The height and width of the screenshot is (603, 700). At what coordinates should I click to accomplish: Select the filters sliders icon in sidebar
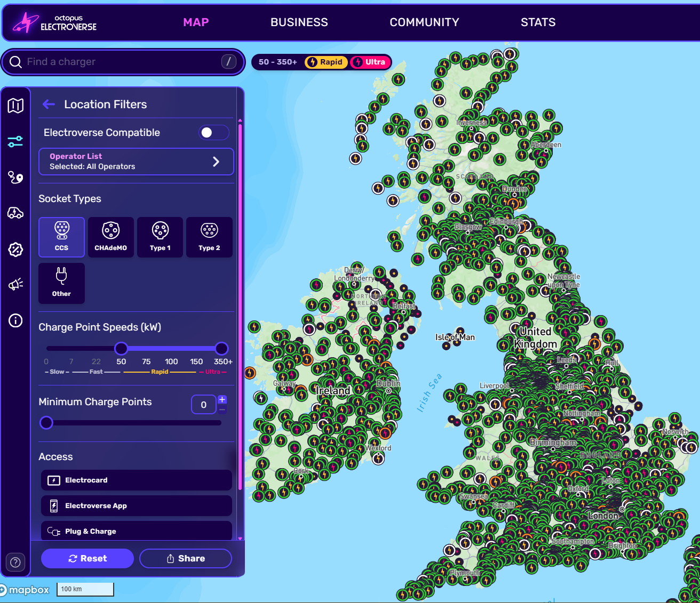15,142
